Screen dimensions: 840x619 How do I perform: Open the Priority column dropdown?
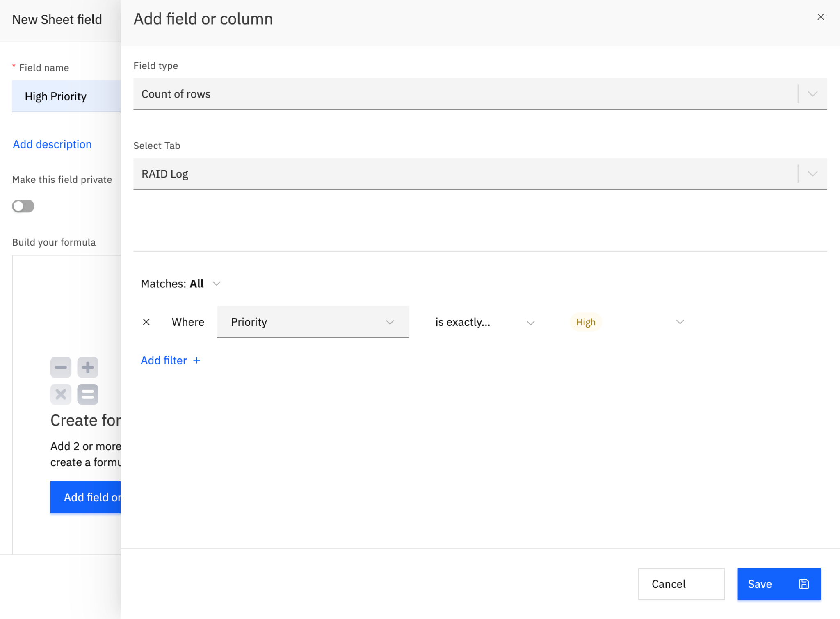tap(313, 322)
